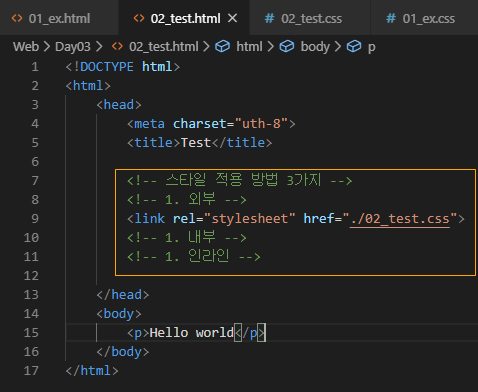This screenshot has height=392, width=478.
Task: Open the ./02_test.css link in href
Action: tap(400, 219)
